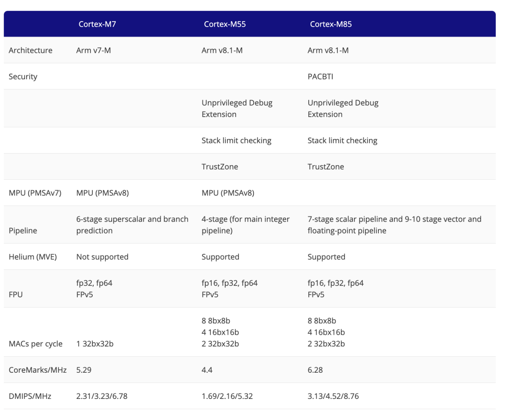Click MACs per cycle label
This screenshot has height=420, width=506.
36,344
